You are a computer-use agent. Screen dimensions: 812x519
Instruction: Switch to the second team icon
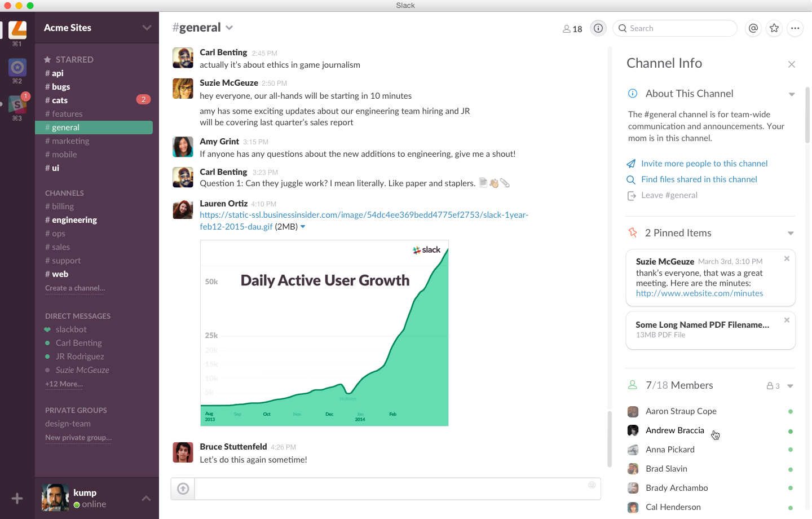[17, 68]
